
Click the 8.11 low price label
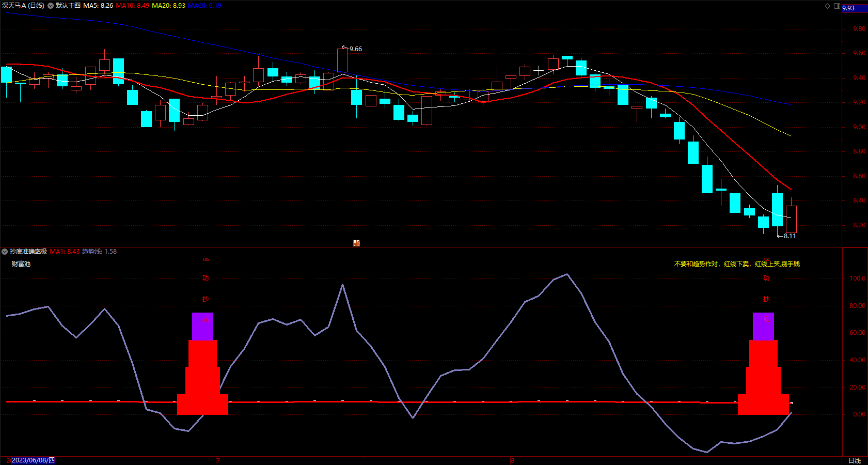coord(790,236)
